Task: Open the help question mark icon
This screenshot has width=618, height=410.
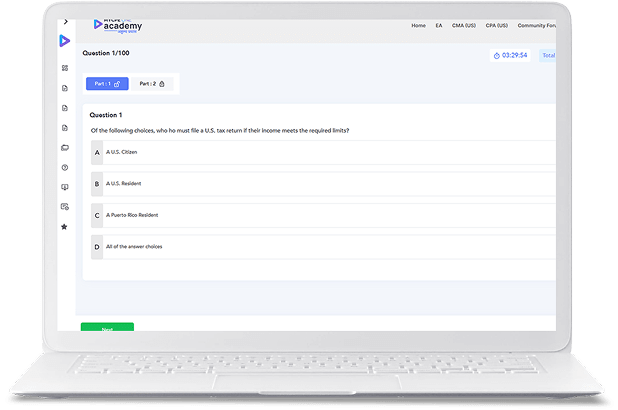Action: click(x=65, y=167)
